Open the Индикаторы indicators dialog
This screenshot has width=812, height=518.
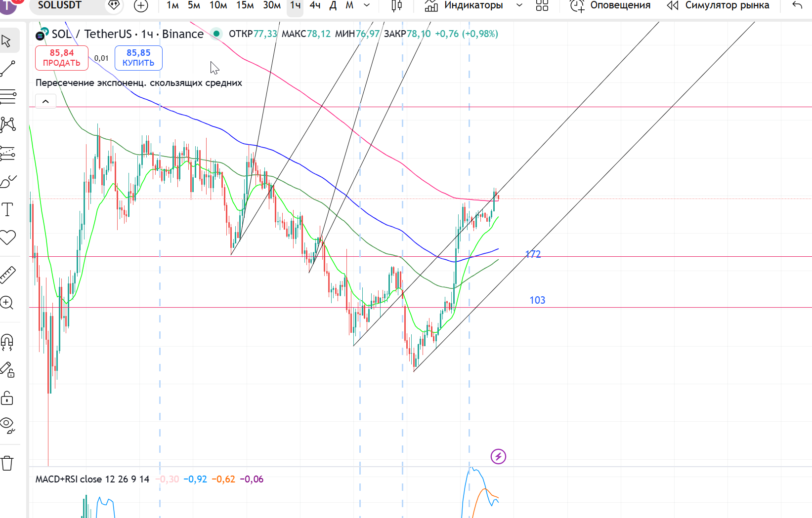click(x=464, y=5)
